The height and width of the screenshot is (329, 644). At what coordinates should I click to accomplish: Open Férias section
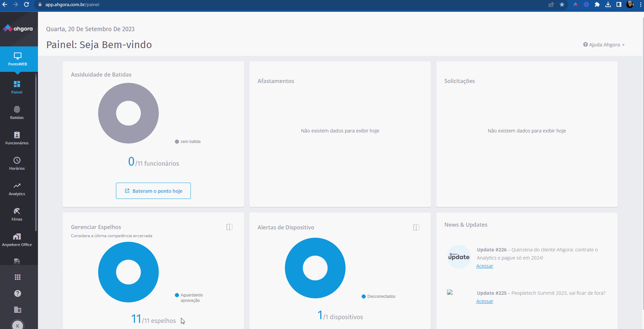(17, 214)
